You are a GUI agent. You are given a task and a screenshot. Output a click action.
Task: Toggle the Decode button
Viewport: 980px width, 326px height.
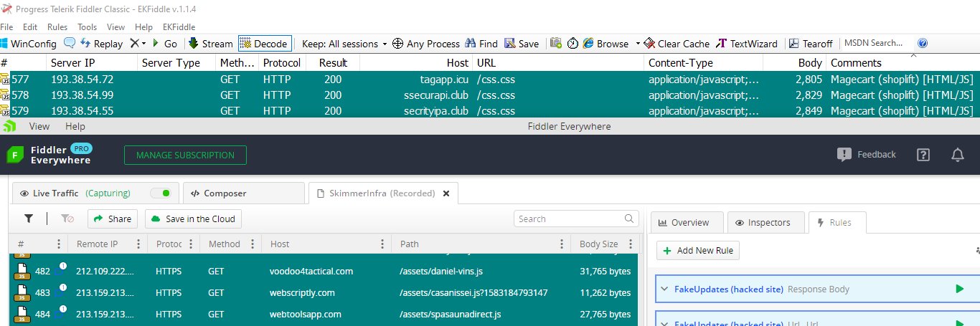pos(265,44)
